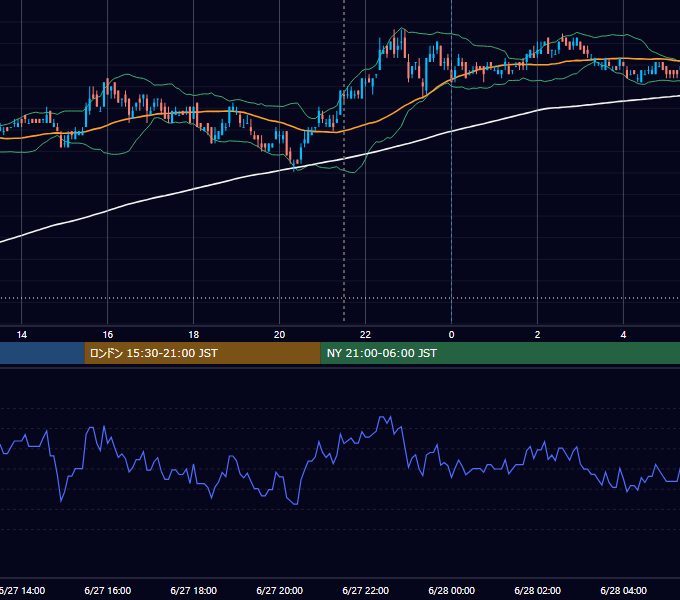The width and height of the screenshot is (680, 600).
Task: Click time axis label 2
Action: click(537, 335)
